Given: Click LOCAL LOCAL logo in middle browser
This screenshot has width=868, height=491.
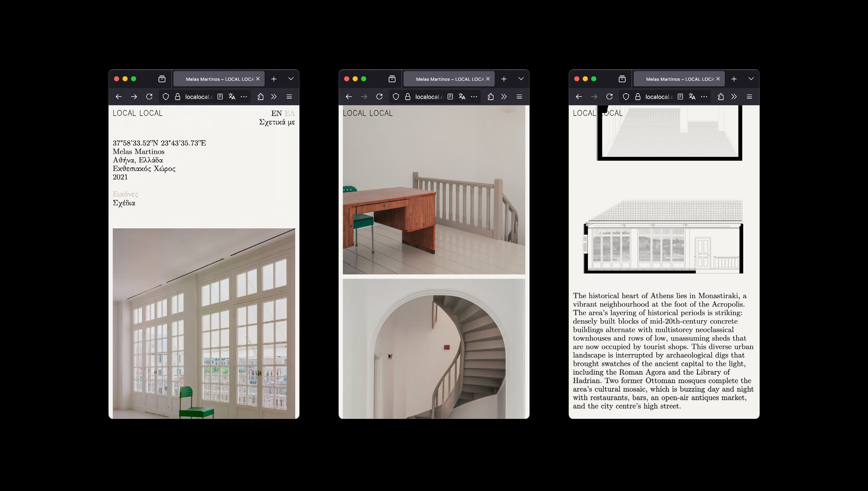Looking at the screenshot, I should click(367, 113).
